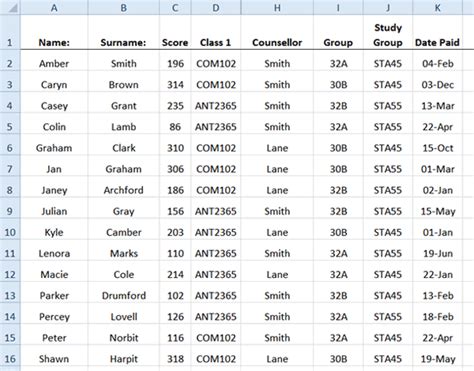Viewport: 474px width, 371px height.
Task: Select column J header
Action: 388,7
